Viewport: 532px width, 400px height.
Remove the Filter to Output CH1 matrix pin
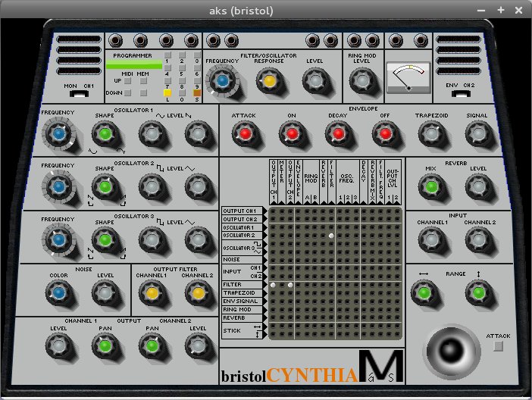click(x=273, y=285)
